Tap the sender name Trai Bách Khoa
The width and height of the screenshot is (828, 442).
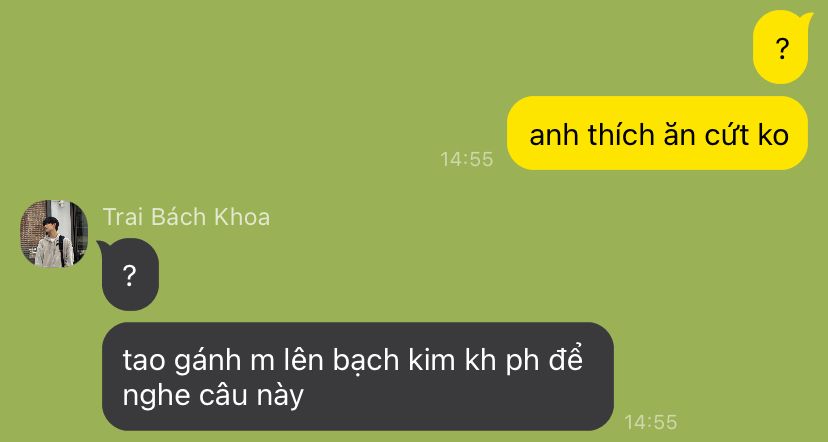click(x=186, y=218)
